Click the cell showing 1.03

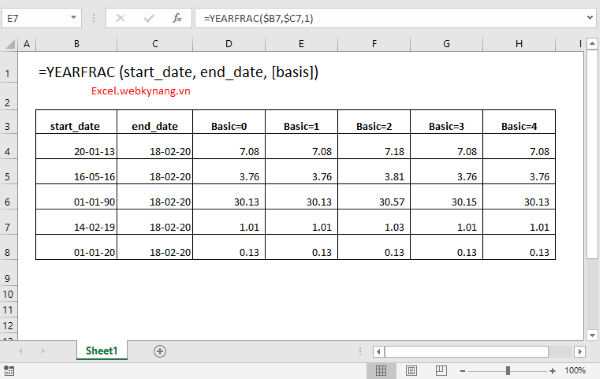pyautogui.click(x=374, y=222)
